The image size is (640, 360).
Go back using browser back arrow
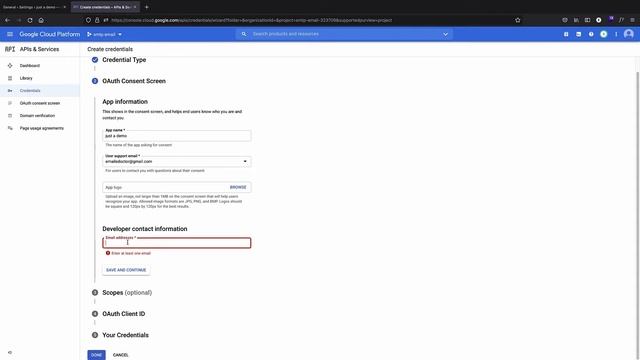7,20
